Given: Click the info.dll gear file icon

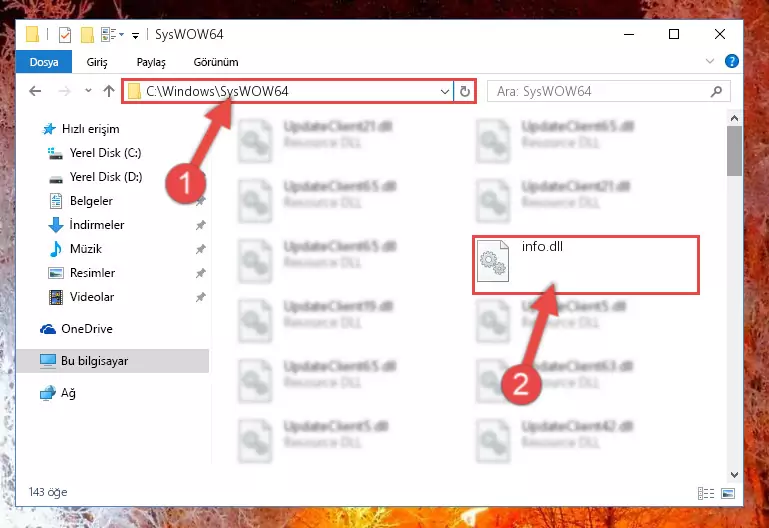Looking at the screenshot, I should (x=493, y=261).
